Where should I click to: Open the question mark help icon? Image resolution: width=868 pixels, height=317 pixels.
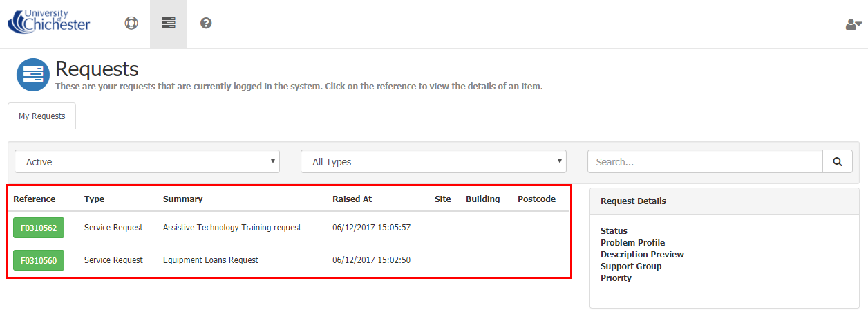[206, 23]
